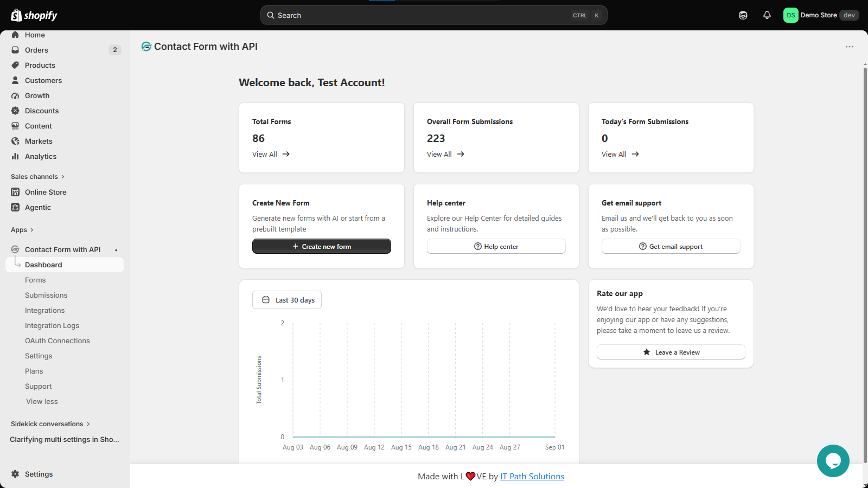Open the notifications bell
The height and width of the screenshot is (488, 868).
(x=767, y=15)
